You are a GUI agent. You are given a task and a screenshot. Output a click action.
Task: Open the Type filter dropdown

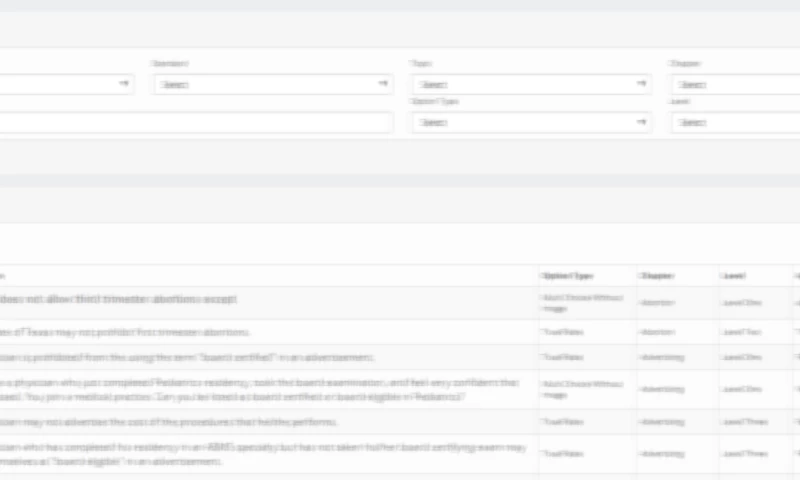530,85
